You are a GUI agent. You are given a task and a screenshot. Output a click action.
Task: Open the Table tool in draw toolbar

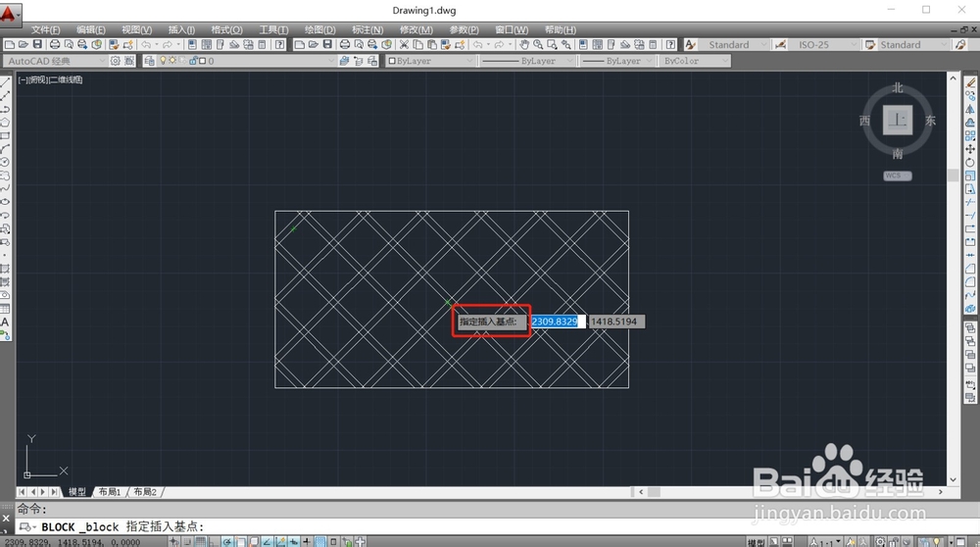point(5,309)
